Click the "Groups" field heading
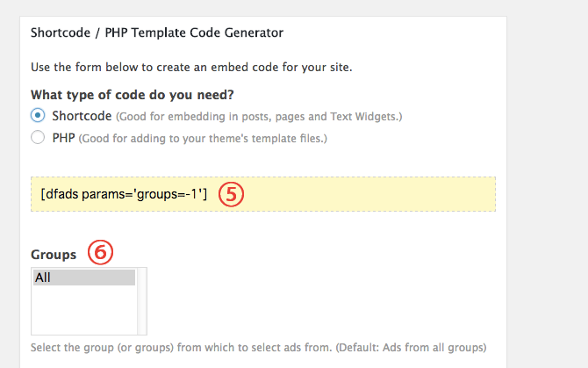The height and width of the screenshot is (368, 588). coord(54,255)
